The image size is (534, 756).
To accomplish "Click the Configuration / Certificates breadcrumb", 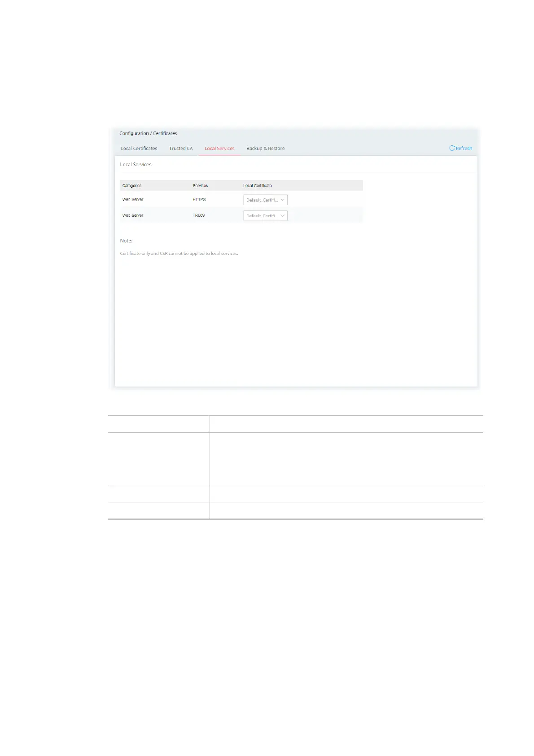I will click(x=148, y=133).
